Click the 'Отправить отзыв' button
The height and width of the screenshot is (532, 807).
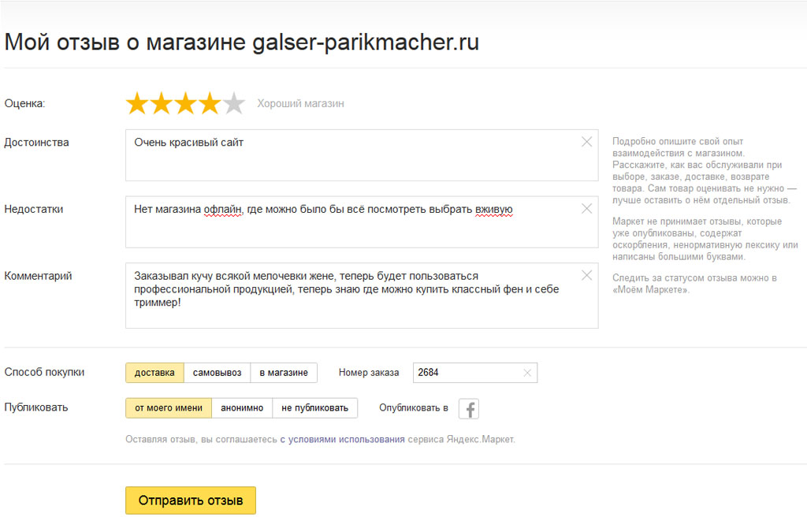click(191, 500)
